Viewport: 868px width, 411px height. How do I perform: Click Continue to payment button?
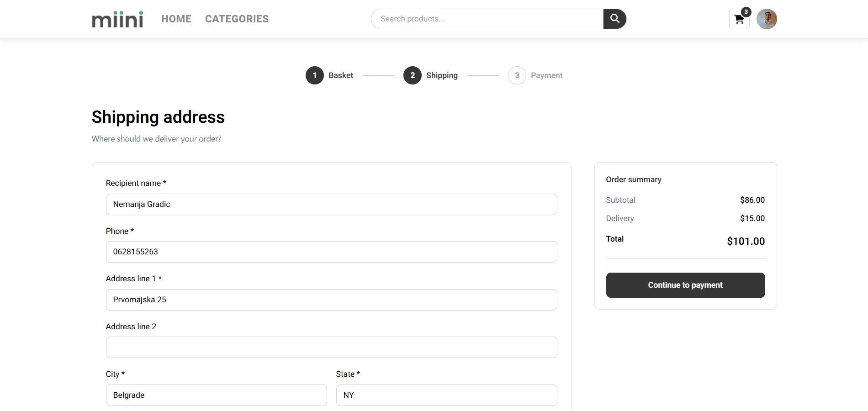coord(686,285)
